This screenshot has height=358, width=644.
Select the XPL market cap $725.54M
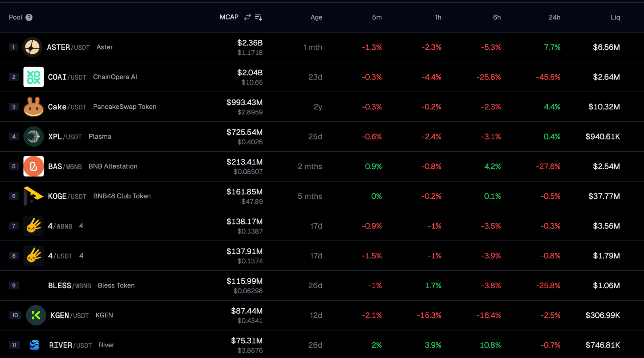pyautogui.click(x=245, y=132)
